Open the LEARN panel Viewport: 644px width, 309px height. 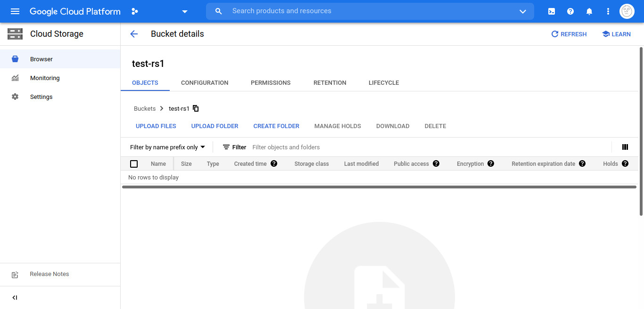coord(617,34)
